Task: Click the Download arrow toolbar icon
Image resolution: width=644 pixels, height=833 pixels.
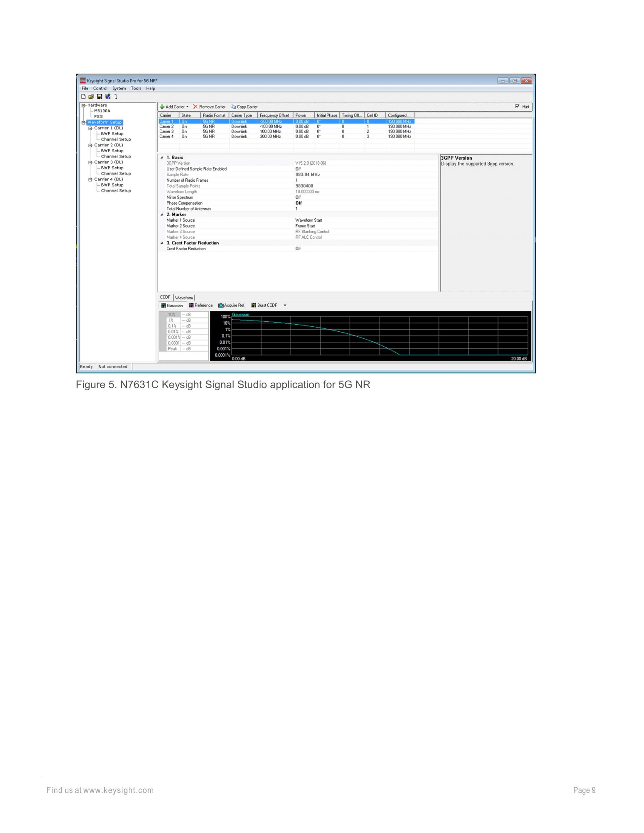Action: (x=116, y=97)
